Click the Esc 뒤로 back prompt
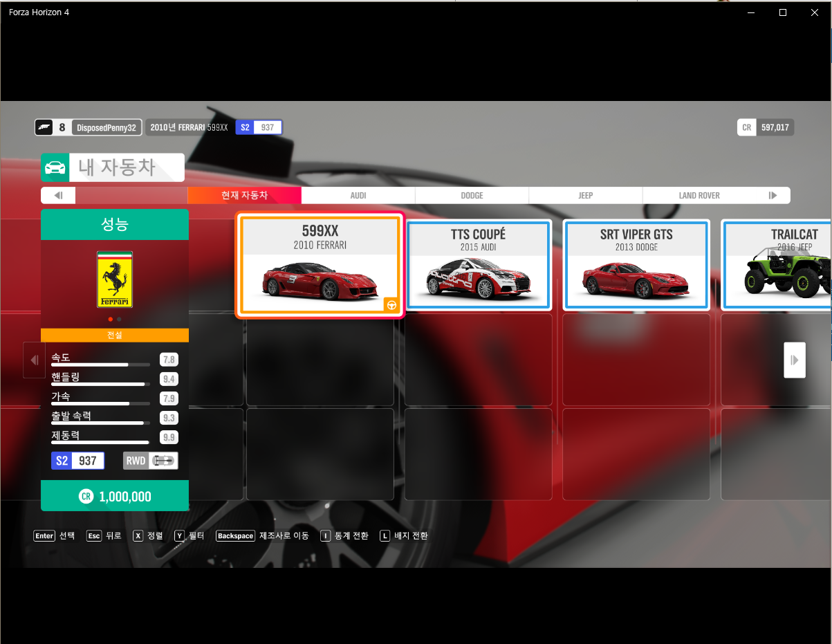The width and height of the screenshot is (832, 644). click(104, 535)
